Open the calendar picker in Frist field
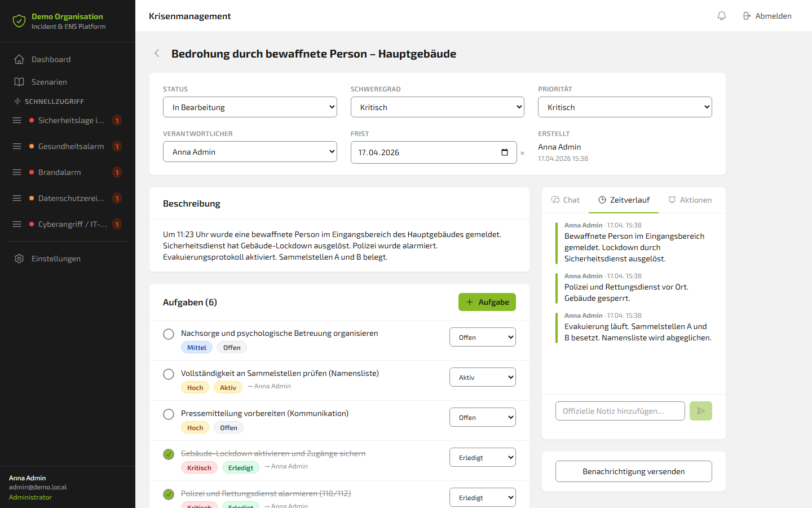812x508 pixels. [505, 152]
